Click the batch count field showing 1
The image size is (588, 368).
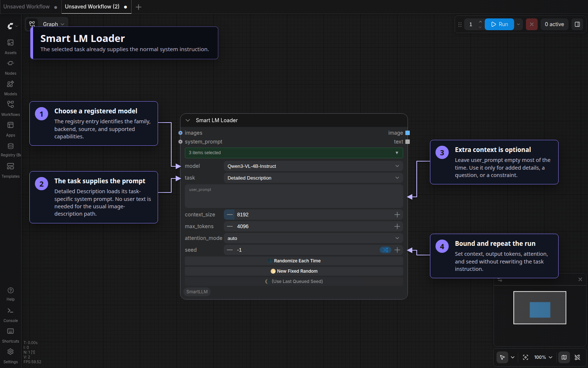(471, 24)
